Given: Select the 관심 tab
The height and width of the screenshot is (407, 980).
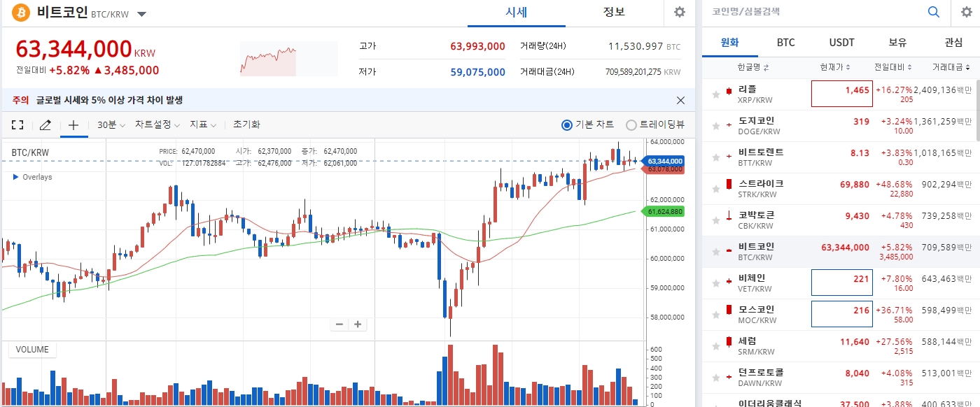Looking at the screenshot, I should (x=953, y=43).
